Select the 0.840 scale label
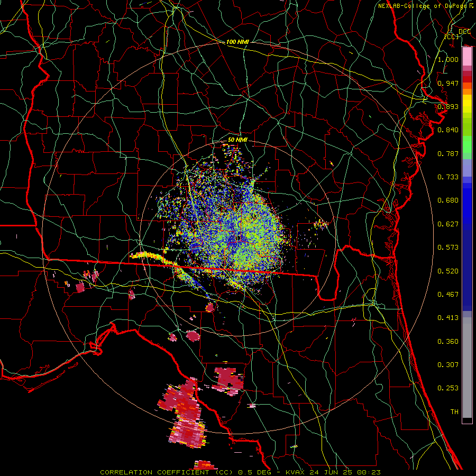The image size is (476, 476). [448, 130]
